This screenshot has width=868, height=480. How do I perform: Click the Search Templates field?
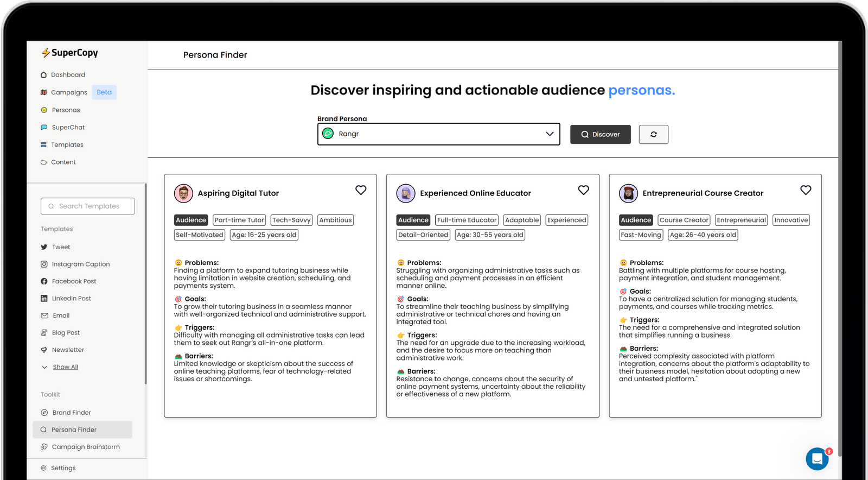tap(88, 206)
